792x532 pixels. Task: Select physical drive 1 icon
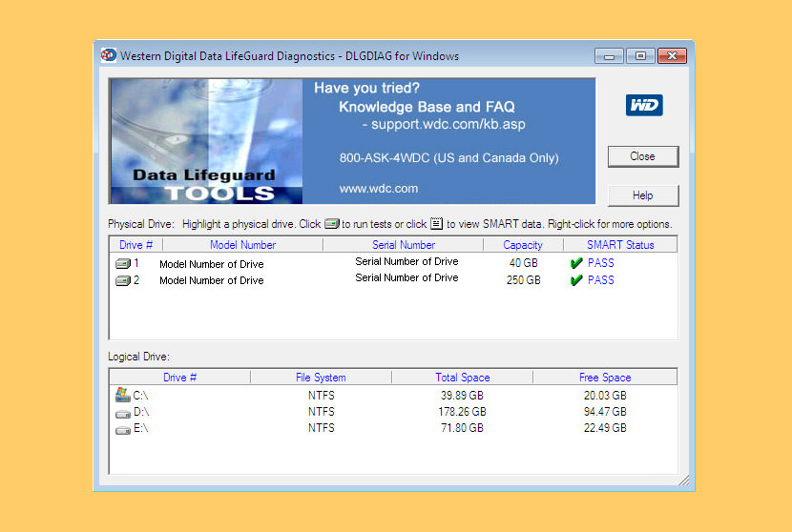click(123, 263)
